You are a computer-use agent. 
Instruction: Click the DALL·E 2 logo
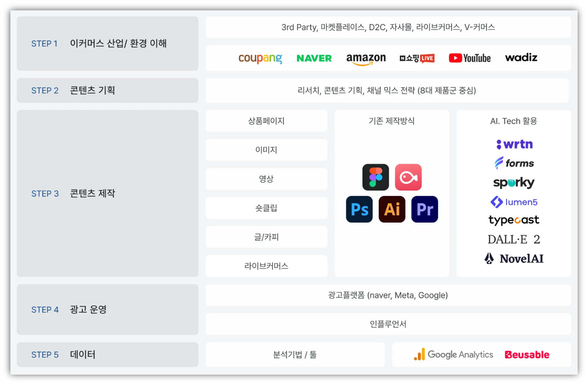coord(514,240)
